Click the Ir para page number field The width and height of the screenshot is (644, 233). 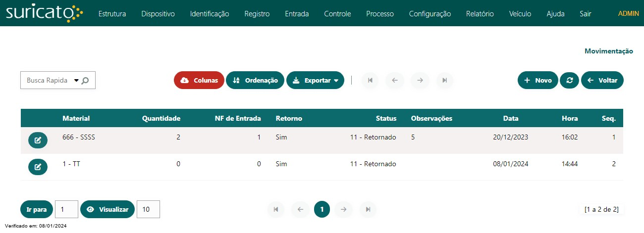[66, 209]
